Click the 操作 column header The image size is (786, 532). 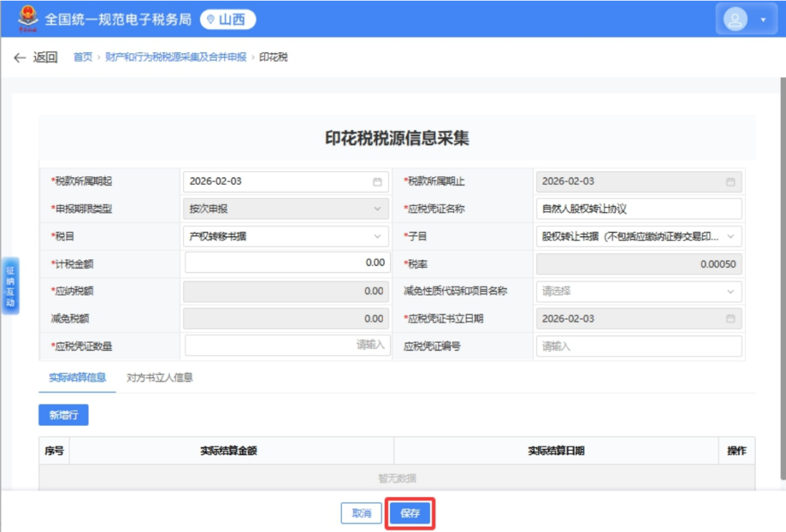pyautogui.click(x=737, y=450)
